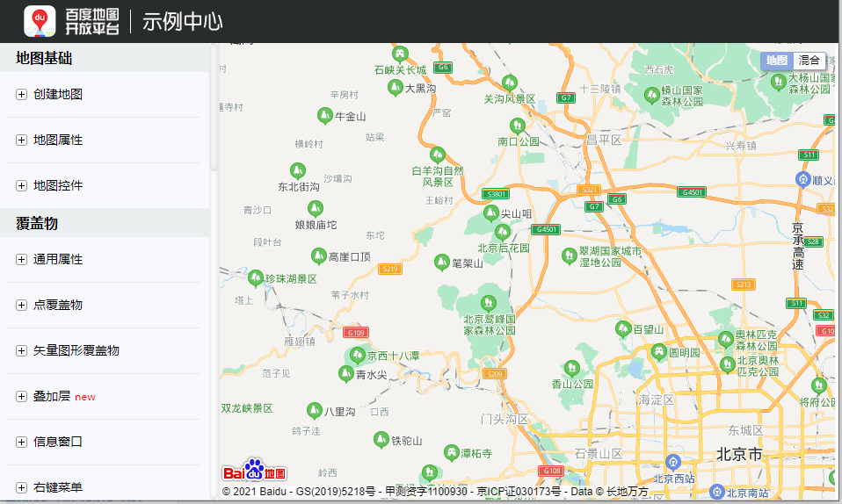Click the 昌平区 district label

pyautogui.click(x=604, y=140)
